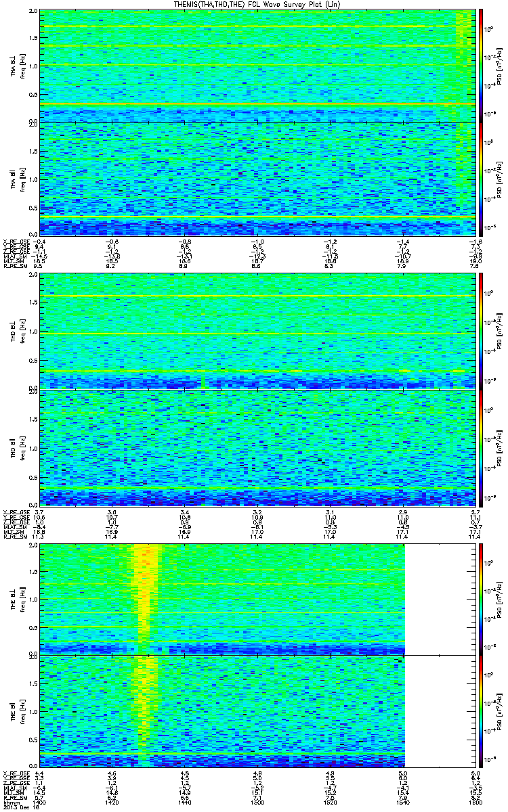
Task: Click the 1420 time tick label
Action: pos(112,803)
